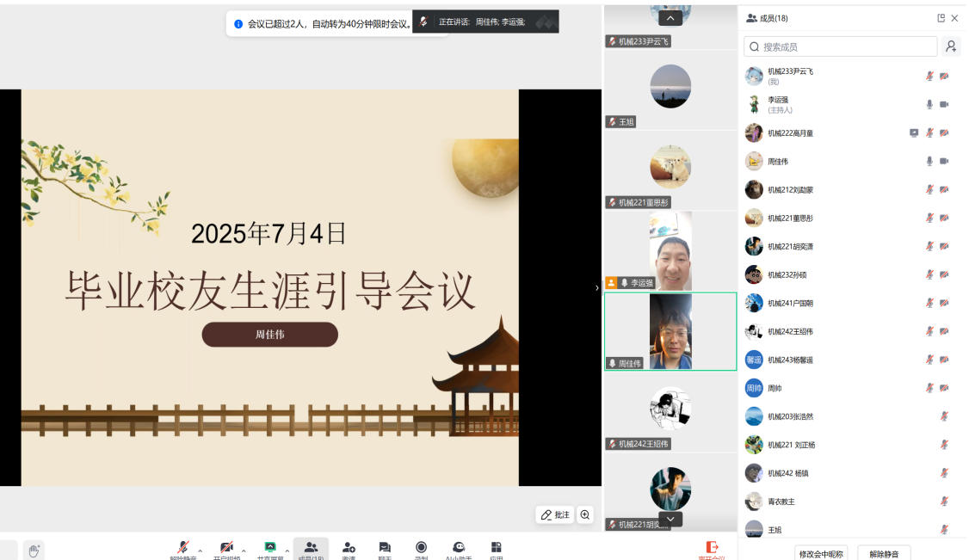Viewport: 969px width, 560px height.
Task: Click the add member icon beside search box
Action: pyautogui.click(x=951, y=46)
